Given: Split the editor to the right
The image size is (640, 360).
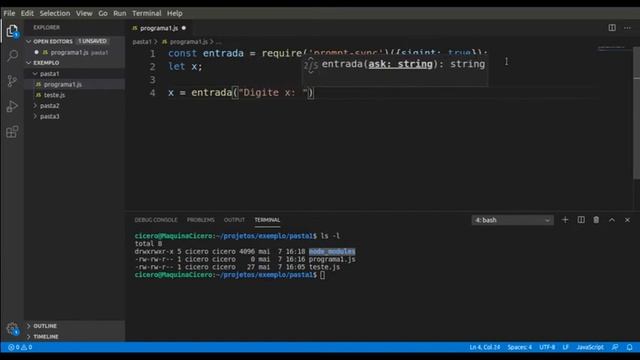Looking at the screenshot, I should point(612,28).
